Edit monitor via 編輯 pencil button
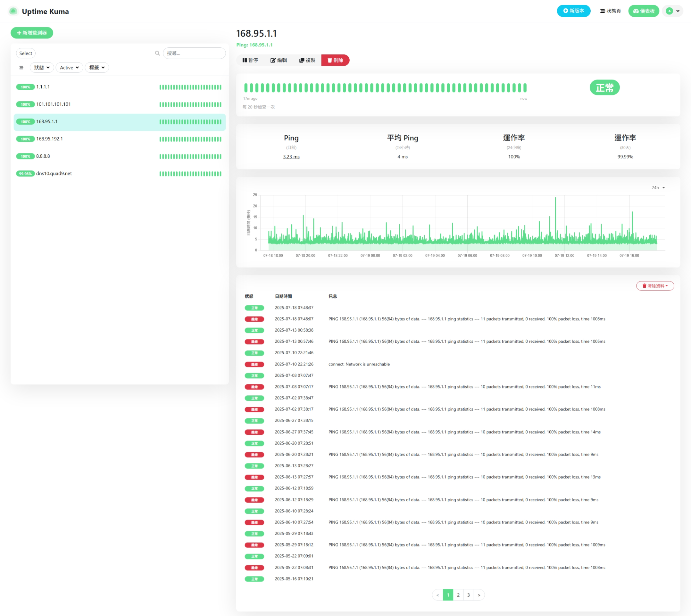691x616 pixels. pyautogui.click(x=279, y=60)
